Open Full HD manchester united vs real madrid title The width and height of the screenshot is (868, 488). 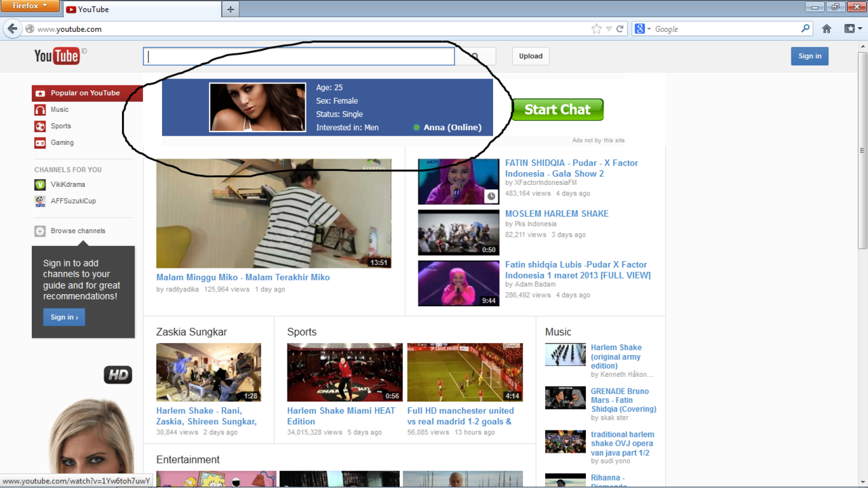tap(461, 416)
